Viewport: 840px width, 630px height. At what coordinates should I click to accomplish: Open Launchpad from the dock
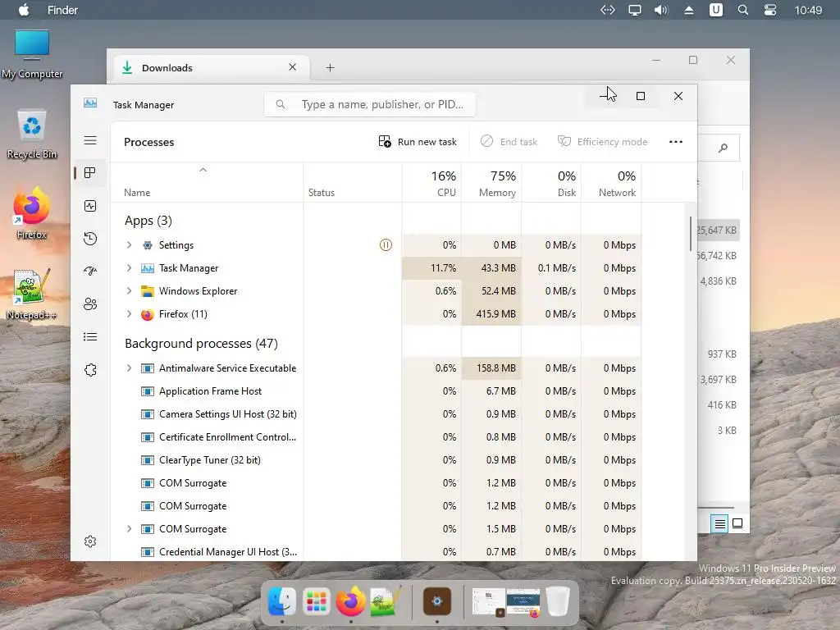(x=316, y=601)
